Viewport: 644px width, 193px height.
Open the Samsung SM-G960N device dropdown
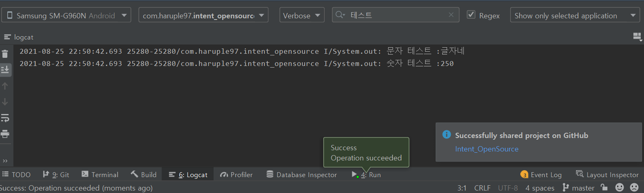(66, 15)
